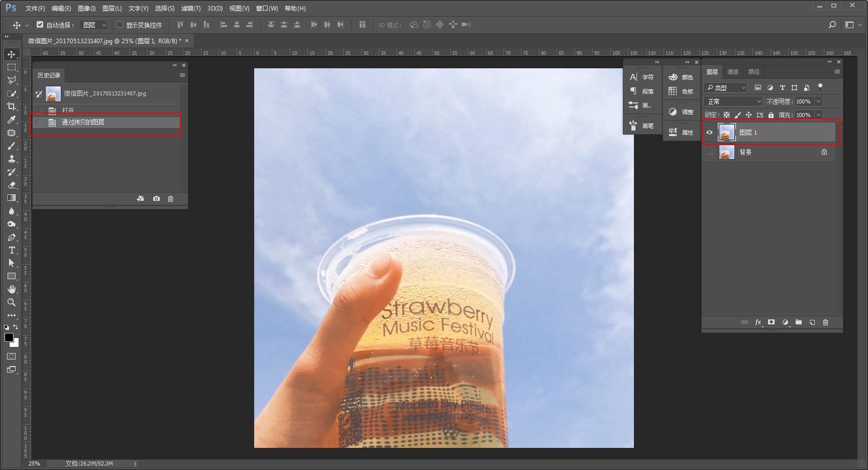Viewport: 868px width, 470px height.
Task: Click the search magnifier in the options bar
Action: click(832, 25)
